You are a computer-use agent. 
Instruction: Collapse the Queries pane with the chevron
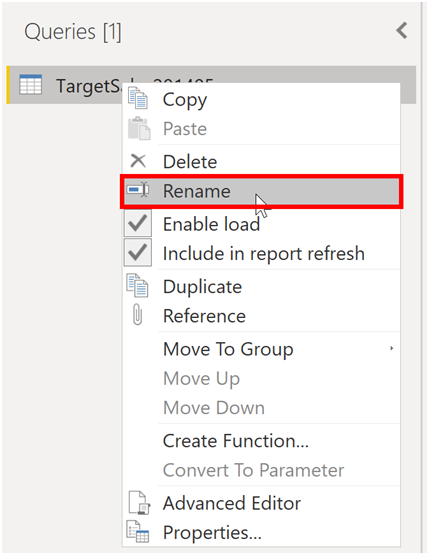402,31
